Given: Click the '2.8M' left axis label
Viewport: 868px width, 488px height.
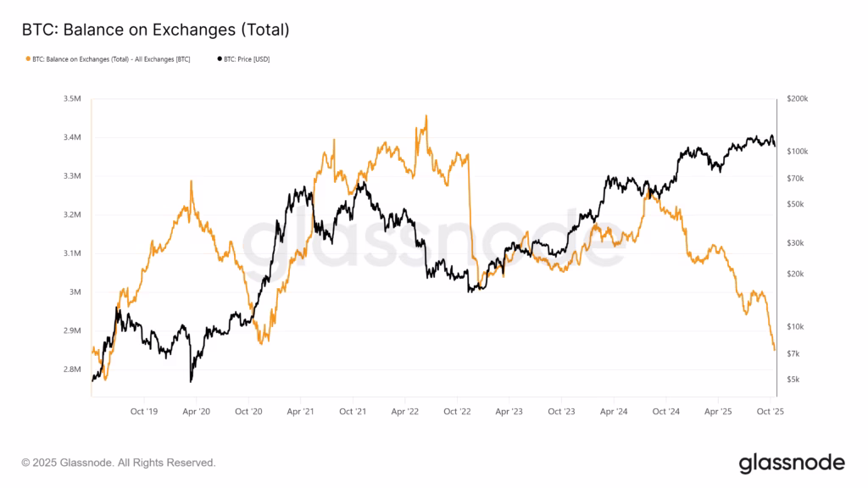Looking at the screenshot, I should tap(72, 369).
